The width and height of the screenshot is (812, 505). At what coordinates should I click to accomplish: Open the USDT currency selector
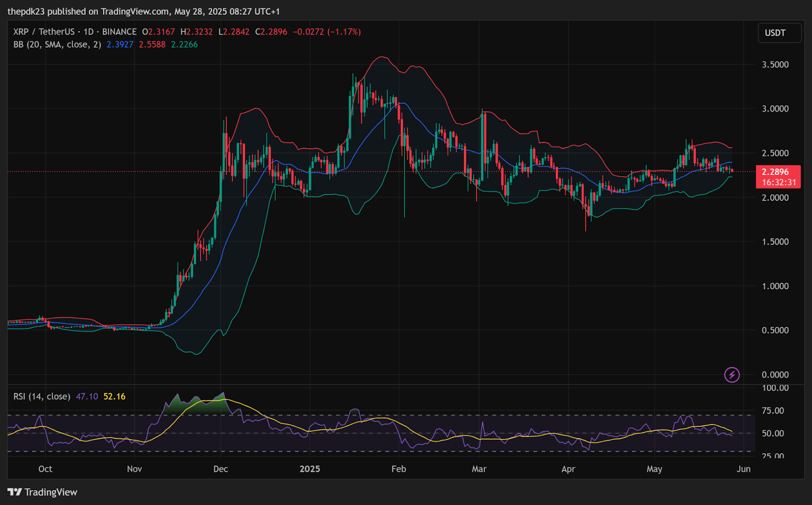(780, 33)
